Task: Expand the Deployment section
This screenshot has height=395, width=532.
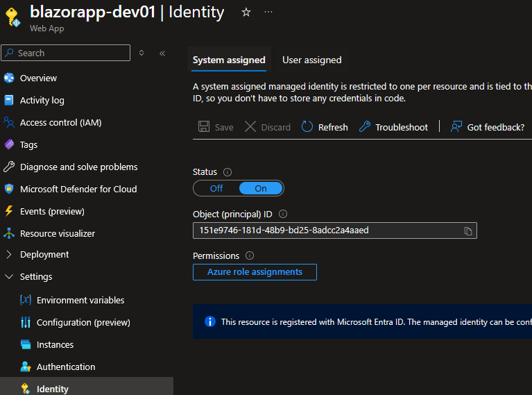Action: [9, 254]
